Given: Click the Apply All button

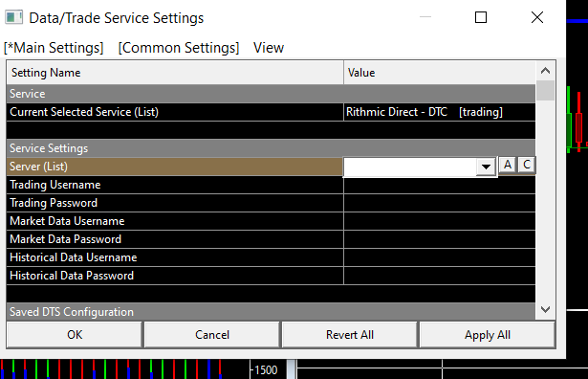Looking at the screenshot, I should 487,335.
